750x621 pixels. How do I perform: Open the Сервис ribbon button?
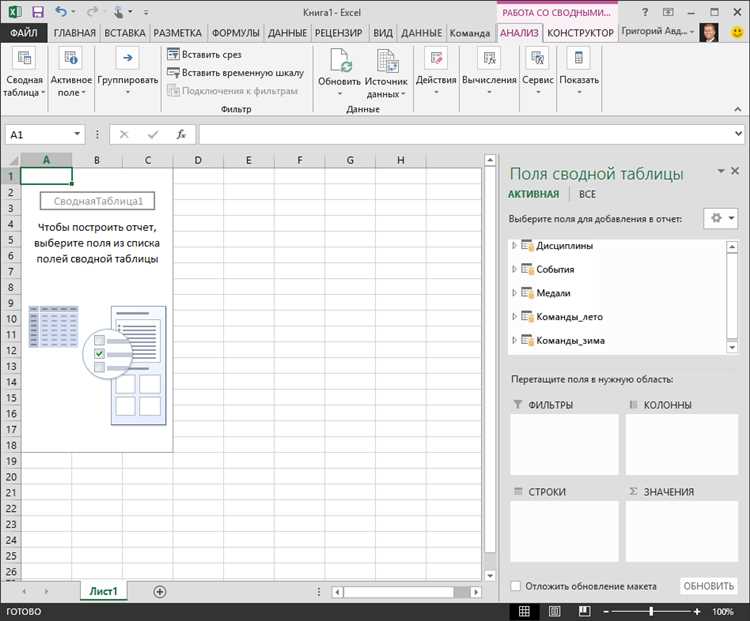point(538,72)
